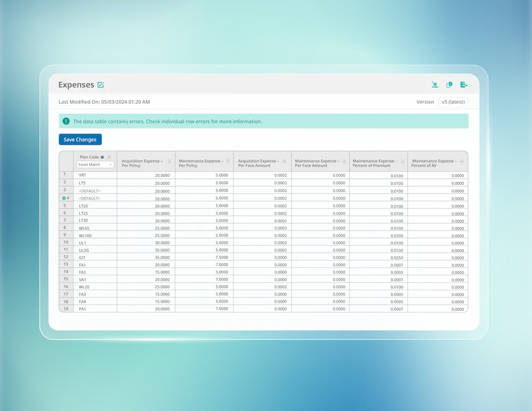Select the <DEFAULT> cell in row 4

click(95, 199)
